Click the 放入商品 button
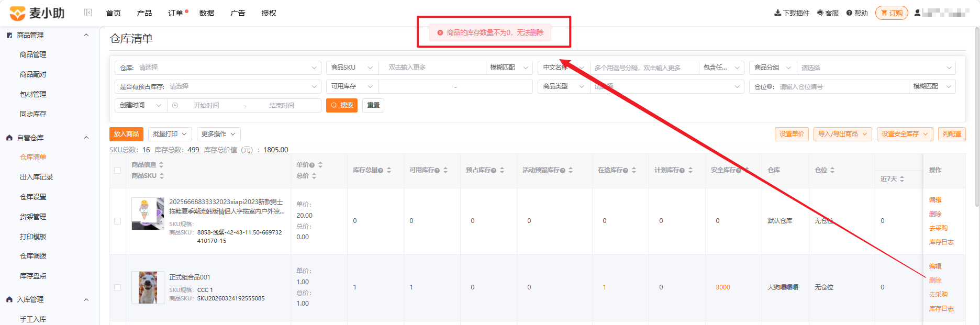 click(x=126, y=134)
